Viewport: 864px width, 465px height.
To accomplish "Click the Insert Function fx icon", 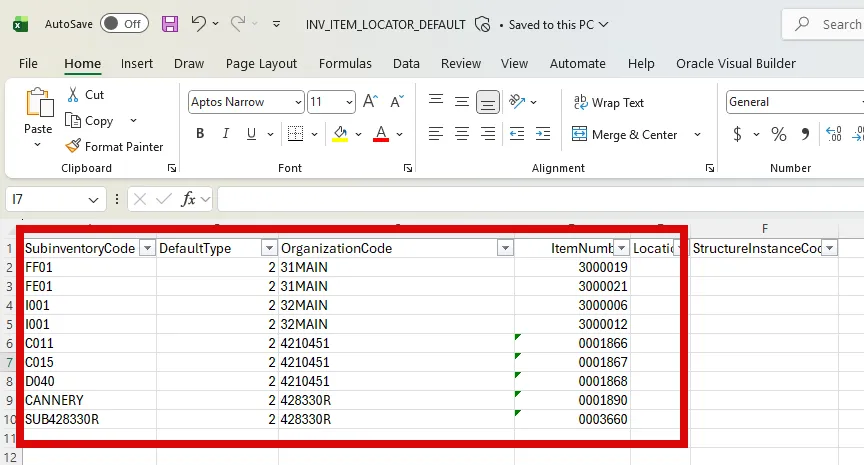I will click(188, 199).
